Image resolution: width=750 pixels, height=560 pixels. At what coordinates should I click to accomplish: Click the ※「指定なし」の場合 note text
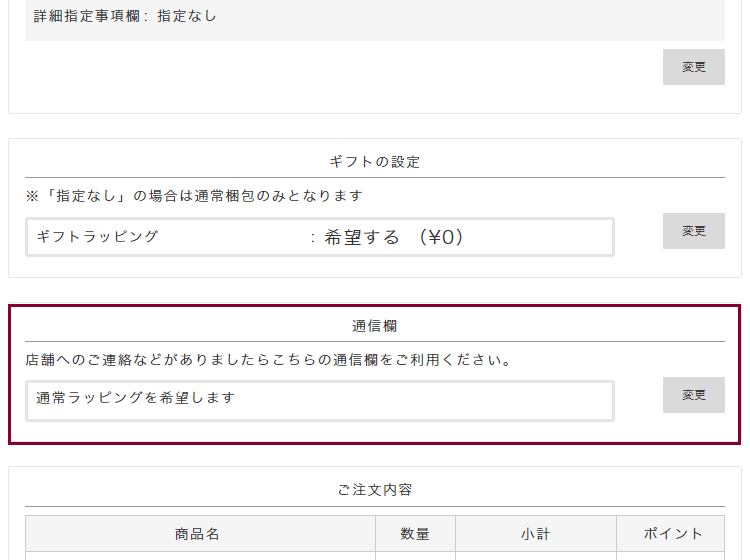point(194,196)
